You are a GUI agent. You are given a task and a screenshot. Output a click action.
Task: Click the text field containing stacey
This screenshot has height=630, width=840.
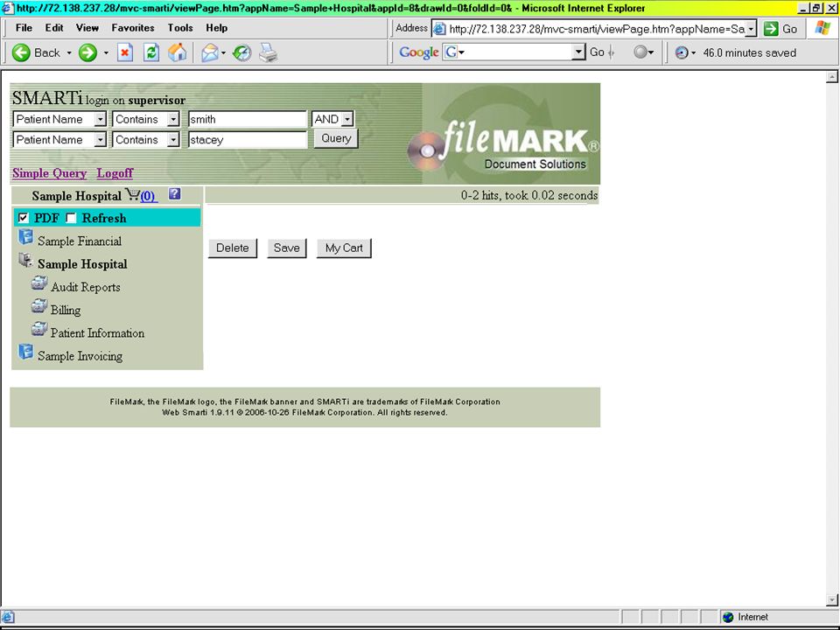pos(247,140)
